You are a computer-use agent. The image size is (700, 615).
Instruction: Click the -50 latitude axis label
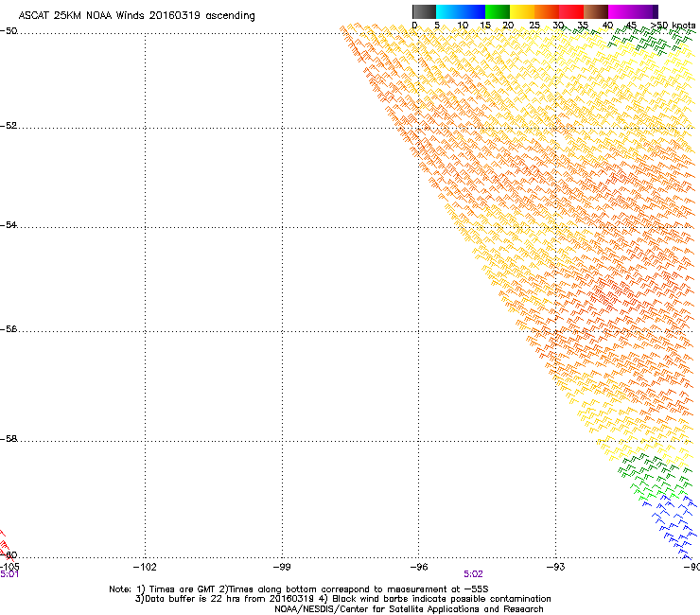pos(9,31)
